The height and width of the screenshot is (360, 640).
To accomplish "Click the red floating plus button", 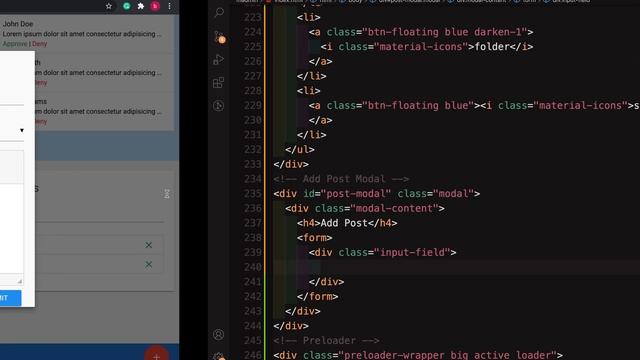I will tap(156, 353).
